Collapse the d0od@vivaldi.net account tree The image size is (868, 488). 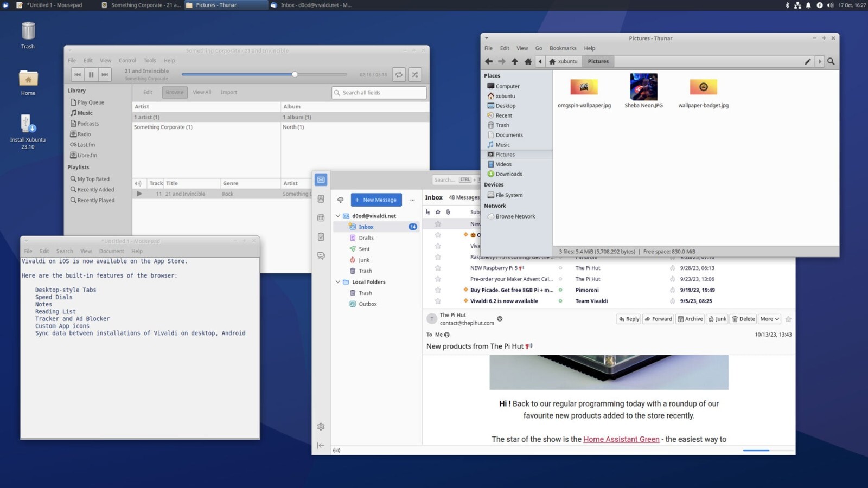pos(338,216)
